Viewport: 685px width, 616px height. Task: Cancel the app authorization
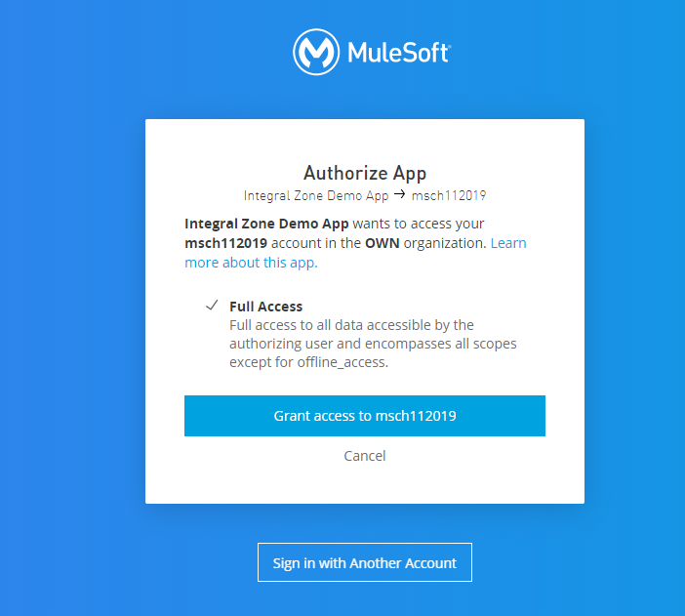tap(365, 456)
